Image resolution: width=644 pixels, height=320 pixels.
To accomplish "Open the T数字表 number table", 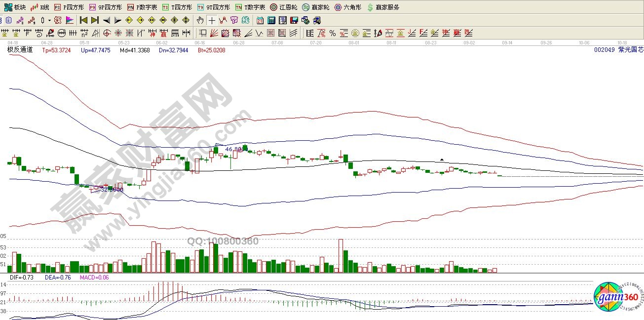I will pos(250,7).
